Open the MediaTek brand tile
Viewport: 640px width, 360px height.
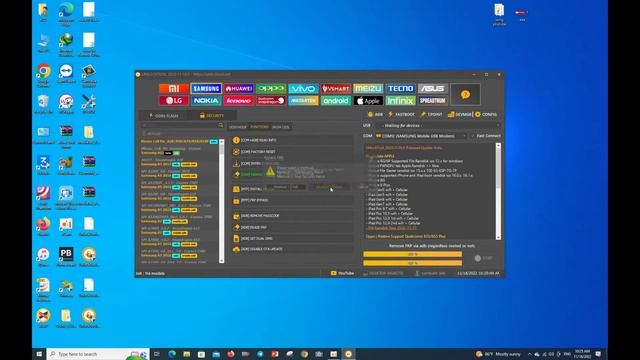(303, 100)
